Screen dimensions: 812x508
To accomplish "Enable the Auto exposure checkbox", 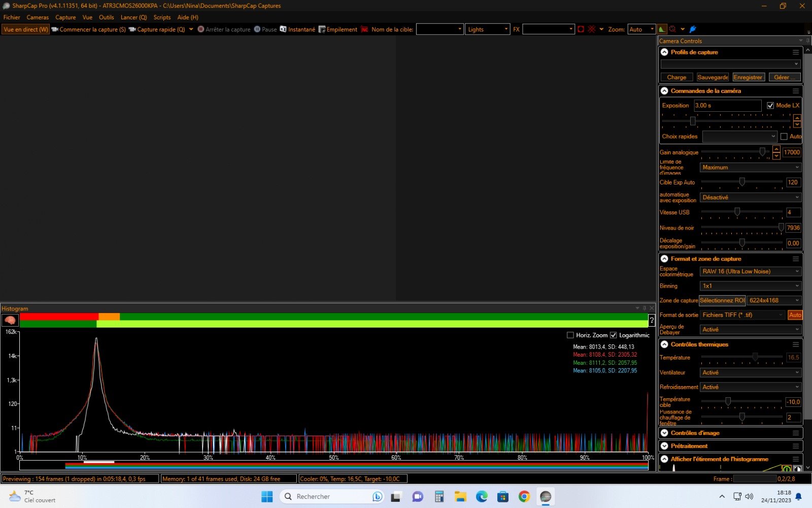I will point(784,137).
